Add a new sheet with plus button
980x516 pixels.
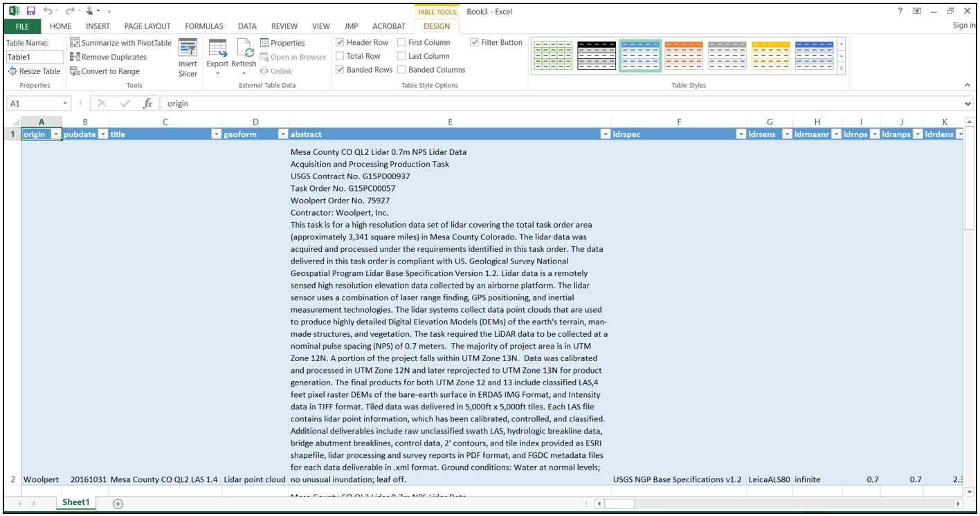[118, 504]
